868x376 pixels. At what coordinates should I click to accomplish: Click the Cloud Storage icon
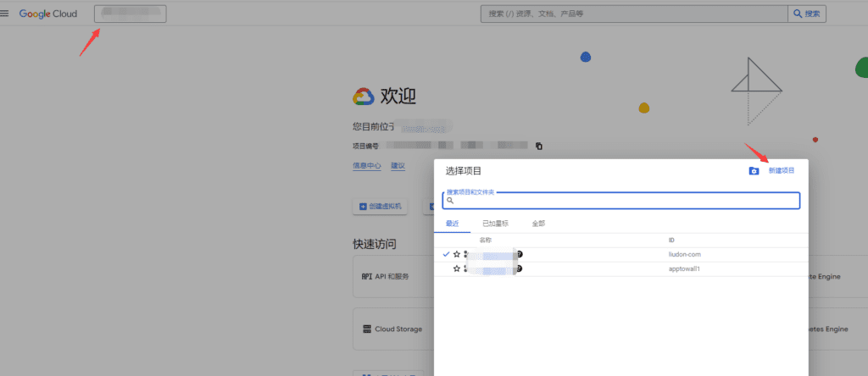click(x=367, y=329)
